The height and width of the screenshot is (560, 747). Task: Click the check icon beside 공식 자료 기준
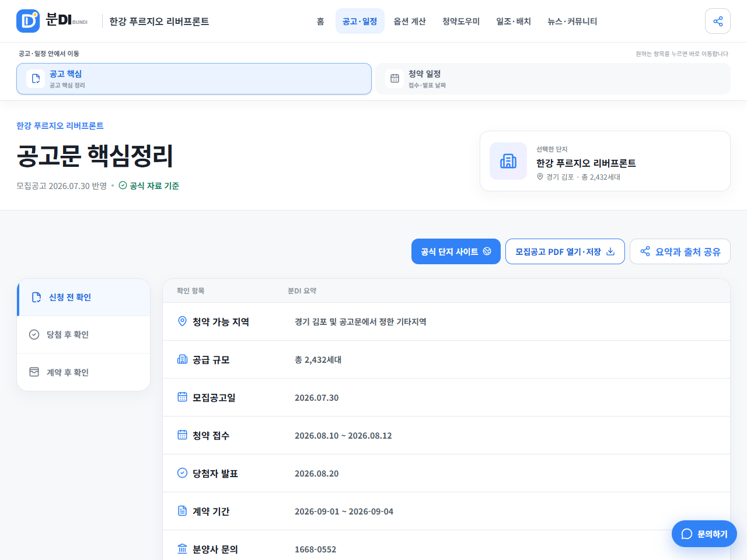[x=123, y=185]
